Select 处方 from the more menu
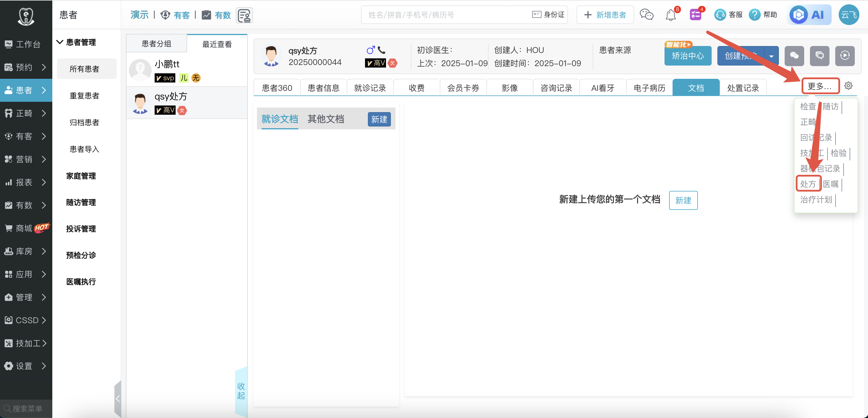The height and width of the screenshot is (418, 868). [x=808, y=184]
